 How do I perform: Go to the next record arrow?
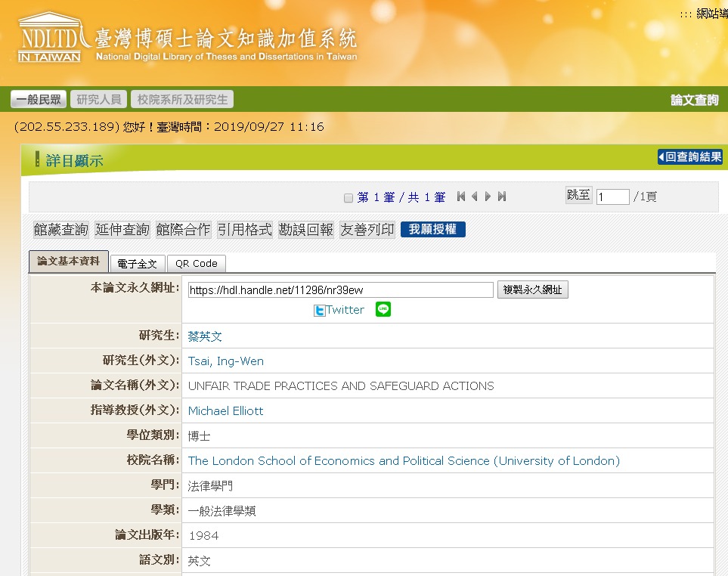pyautogui.click(x=488, y=197)
